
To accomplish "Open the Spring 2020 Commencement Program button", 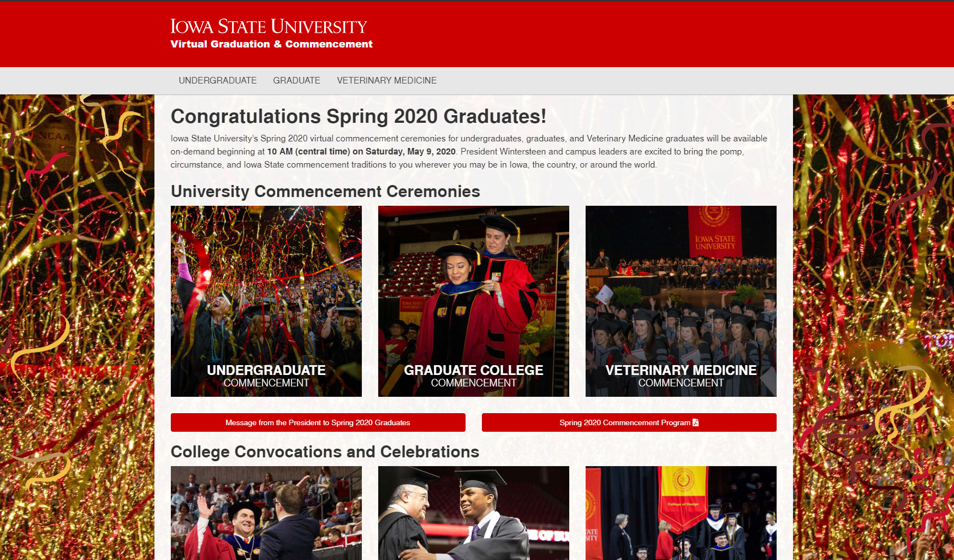I will click(x=624, y=422).
